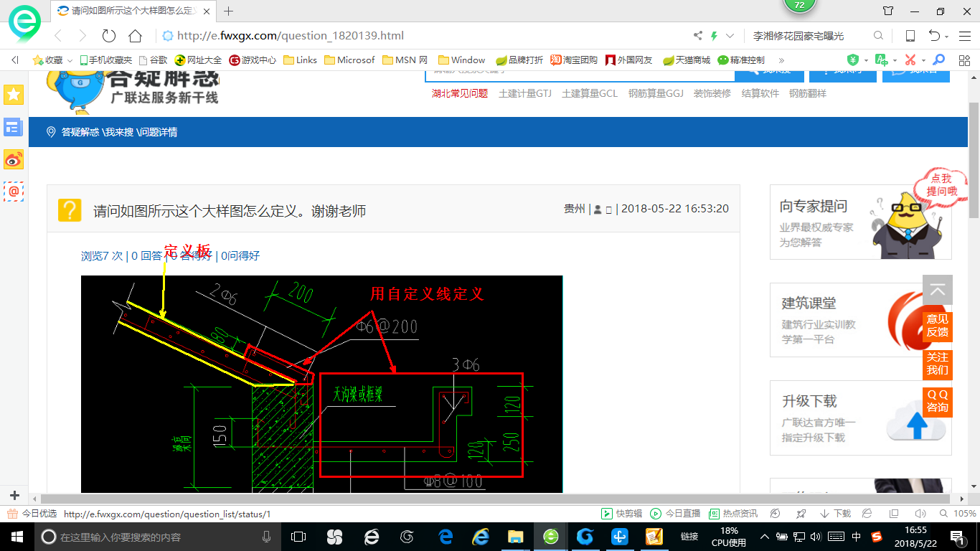
Task: Select the 结算软件 tab
Action: [760, 93]
